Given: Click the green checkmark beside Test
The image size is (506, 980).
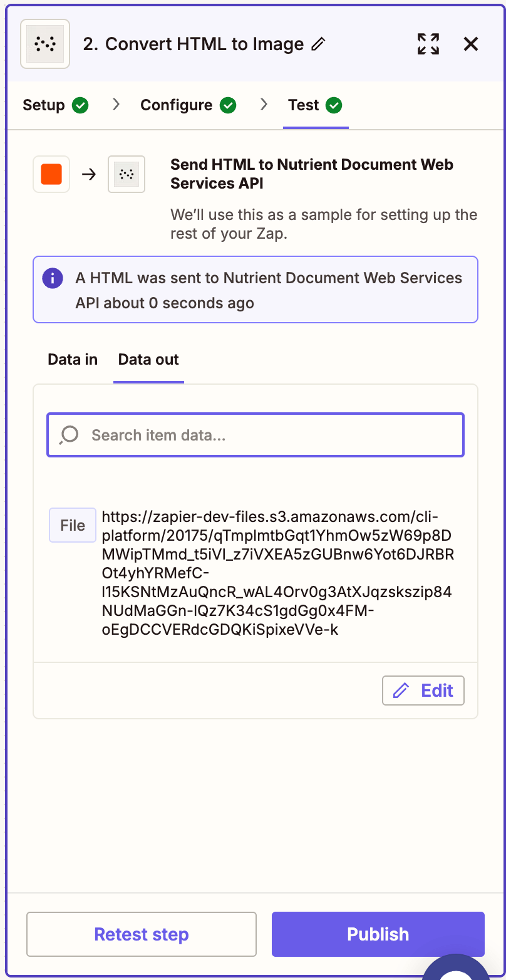Looking at the screenshot, I should click(x=336, y=105).
